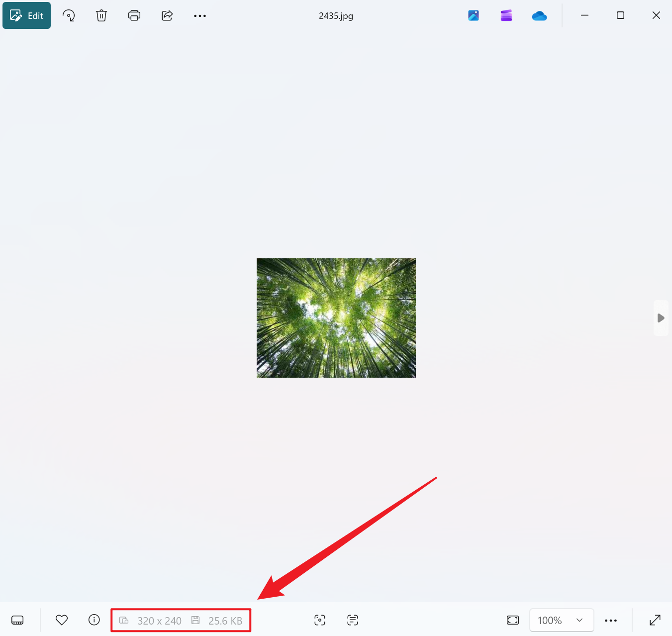Viewport: 672px width, 636px height.
Task: Toggle the filmstrip view
Action: (x=17, y=620)
